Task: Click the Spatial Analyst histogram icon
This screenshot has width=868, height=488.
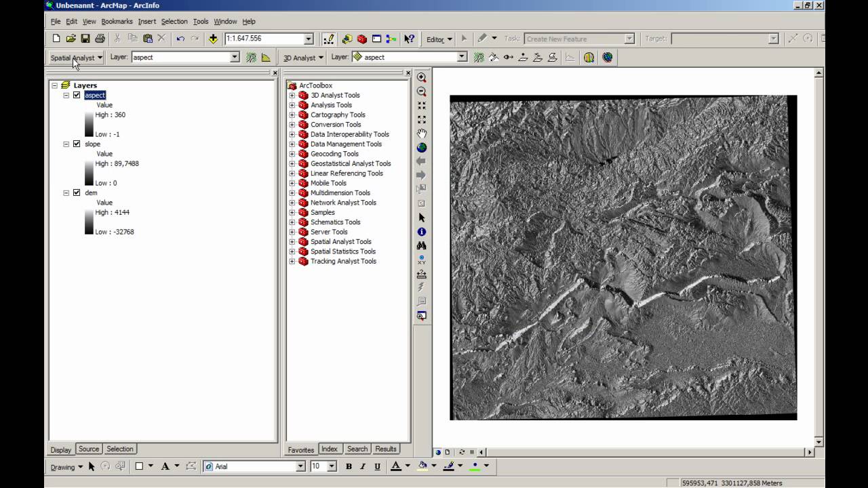Action: pyautogui.click(x=266, y=58)
